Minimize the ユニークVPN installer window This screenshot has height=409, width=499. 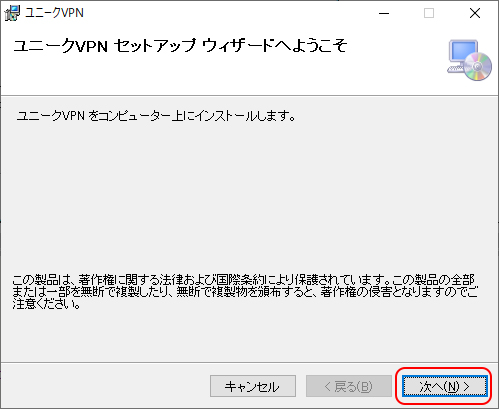click(x=384, y=13)
